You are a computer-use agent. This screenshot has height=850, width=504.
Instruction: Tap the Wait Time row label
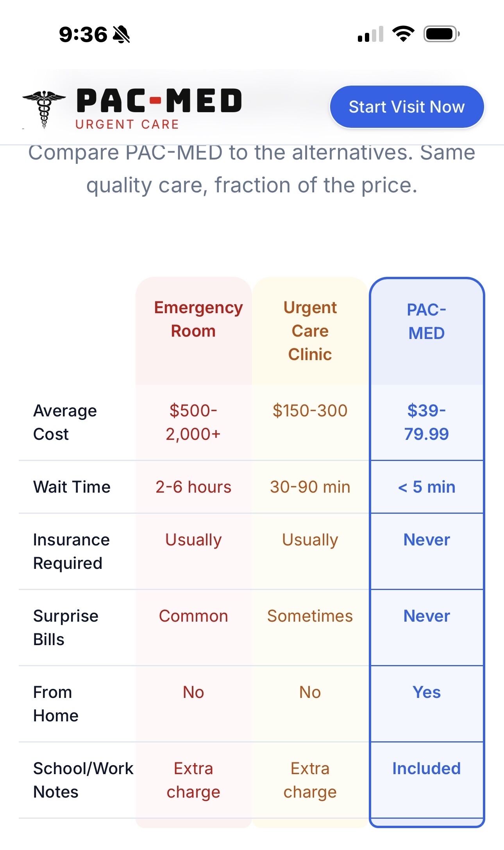[x=72, y=487]
